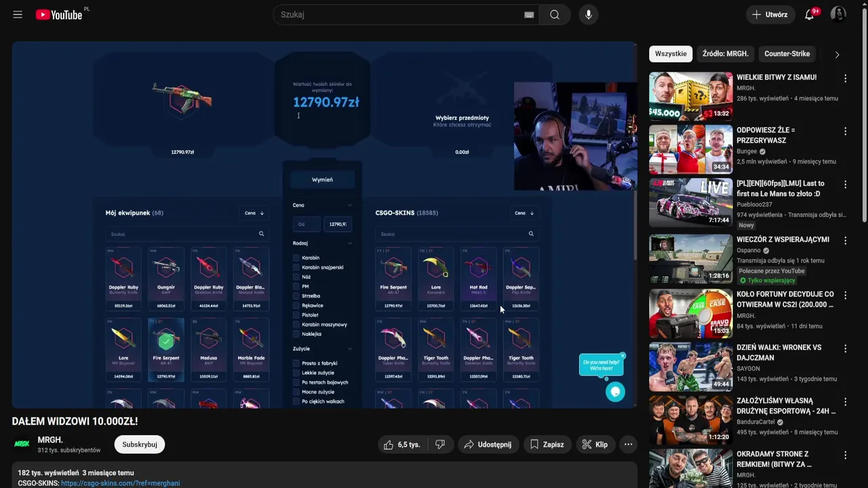Click the Udostępnij share button
This screenshot has height=488, width=868.
pos(488,445)
